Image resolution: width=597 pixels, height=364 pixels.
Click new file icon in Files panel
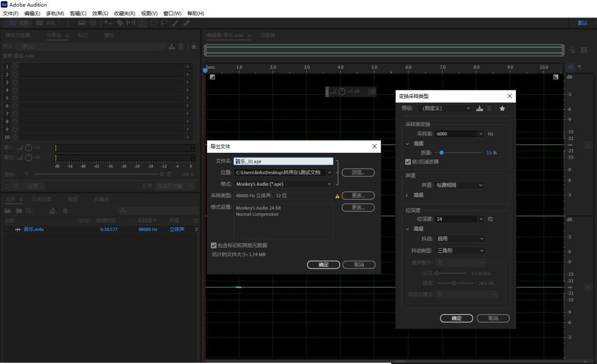coord(29,212)
